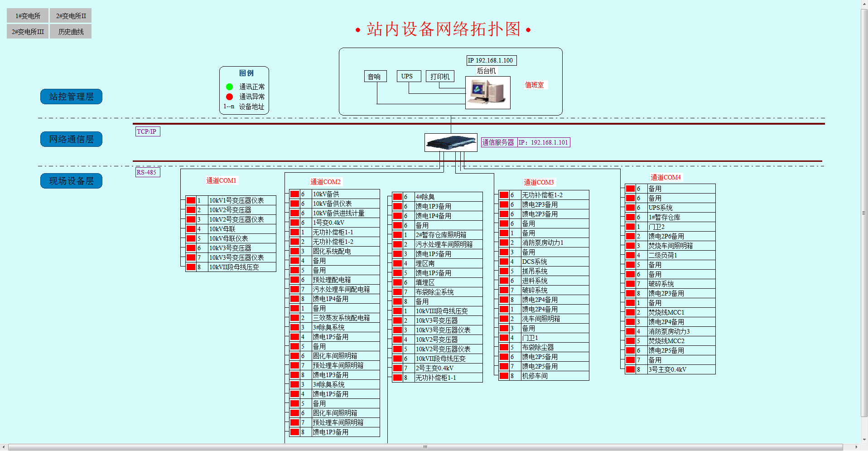868x451 pixels.
Task: Switch to the 2#变电所III page
Action: point(27,31)
